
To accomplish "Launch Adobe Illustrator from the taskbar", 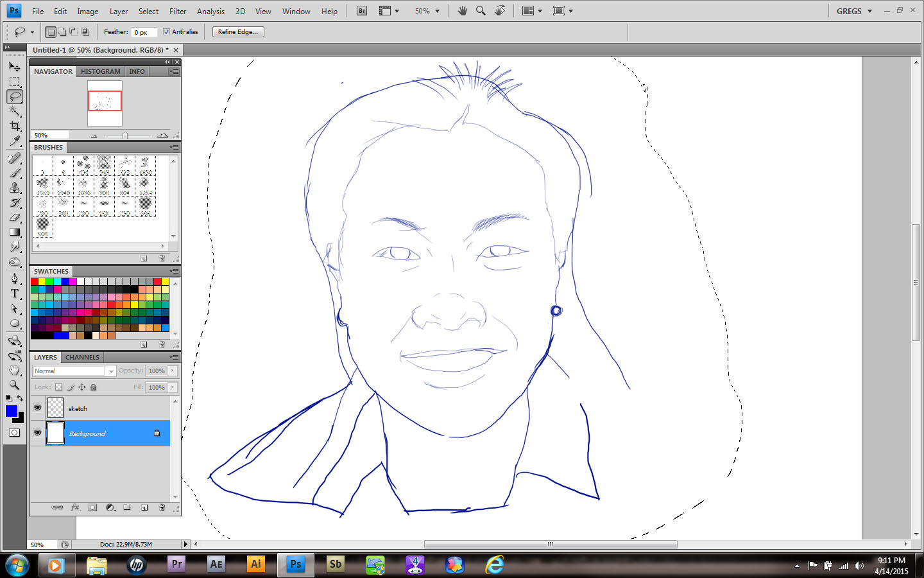I will 255,565.
